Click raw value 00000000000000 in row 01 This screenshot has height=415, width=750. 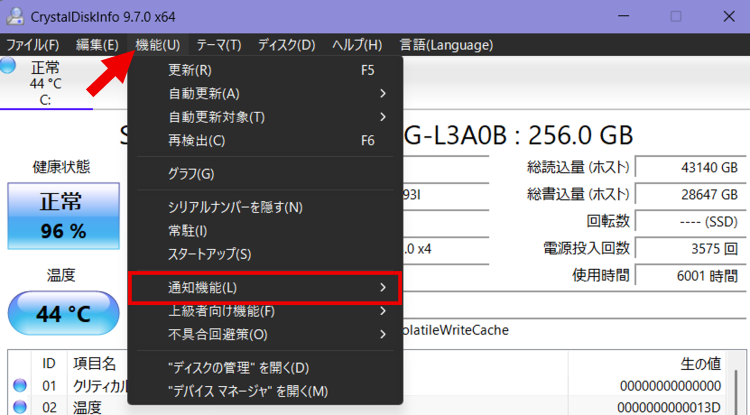click(x=670, y=385)
